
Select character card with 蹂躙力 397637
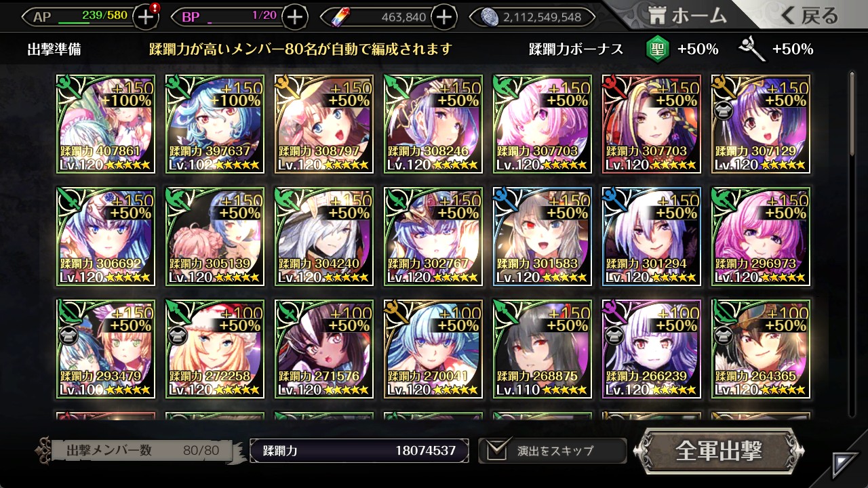pyautogui.click(x=215, y=124)
